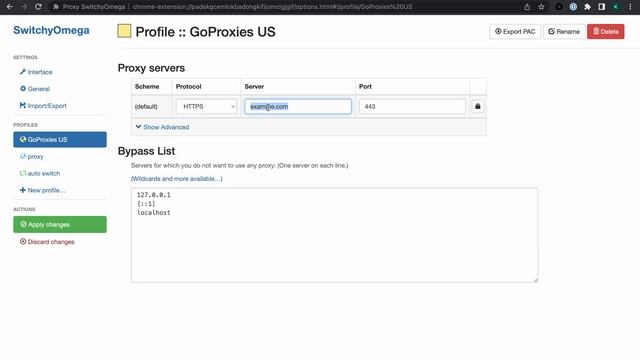Click the Port field showing 443
Viewport: 640px width, 360px height.
(412, 107)
